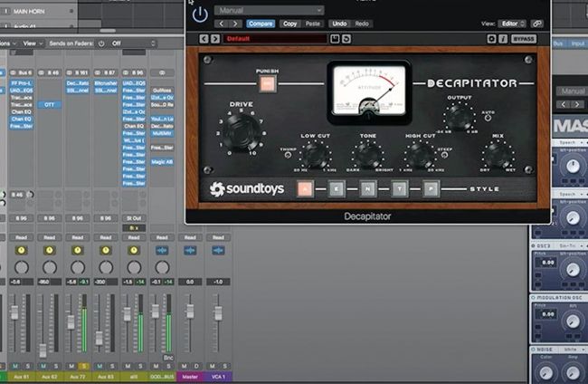This screenshot has width=588, height=384.
Task: Solo the Aux 72 channel strip
Action: click(84, 365)
